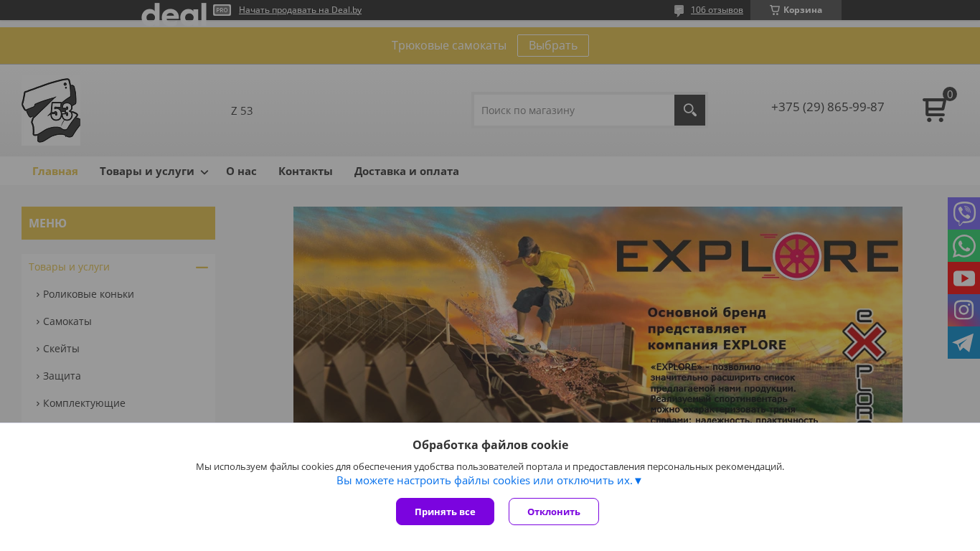Open the YouTube channel icon
This screenshot has width=980, height=551.
(x=963, y=278)
